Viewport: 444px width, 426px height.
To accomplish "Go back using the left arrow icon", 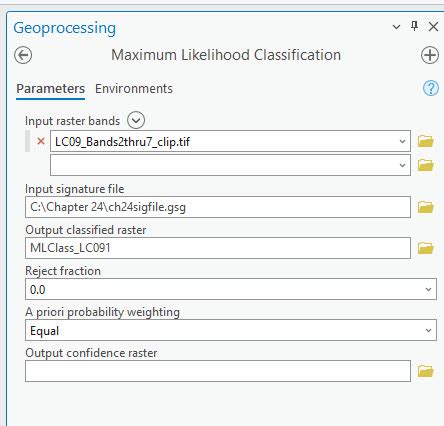I will coord(23,55).
